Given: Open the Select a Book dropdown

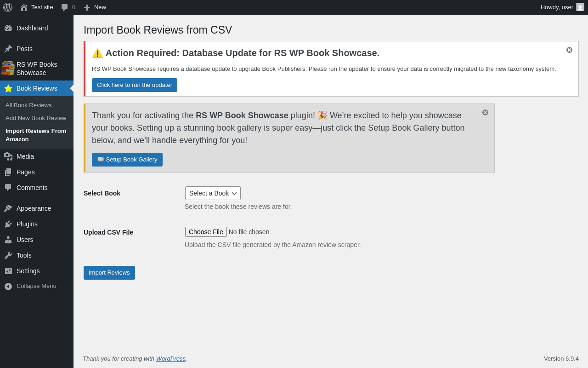Looking at the screenshot, I should (213, 193).
